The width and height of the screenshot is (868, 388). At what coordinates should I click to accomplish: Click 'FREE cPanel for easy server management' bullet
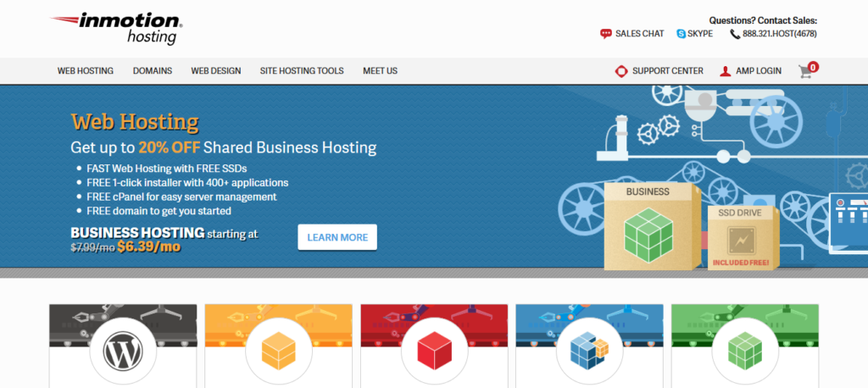point(181,197)
